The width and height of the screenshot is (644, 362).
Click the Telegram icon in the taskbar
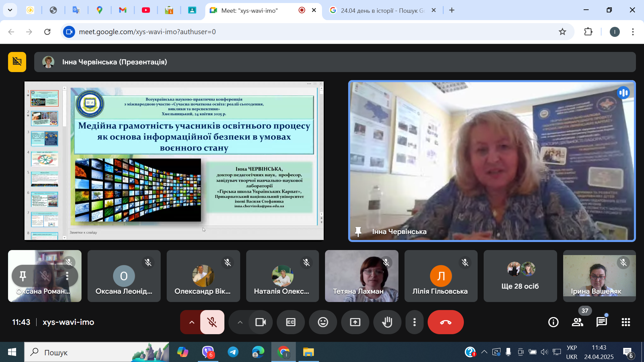click(x=233, y=352)
